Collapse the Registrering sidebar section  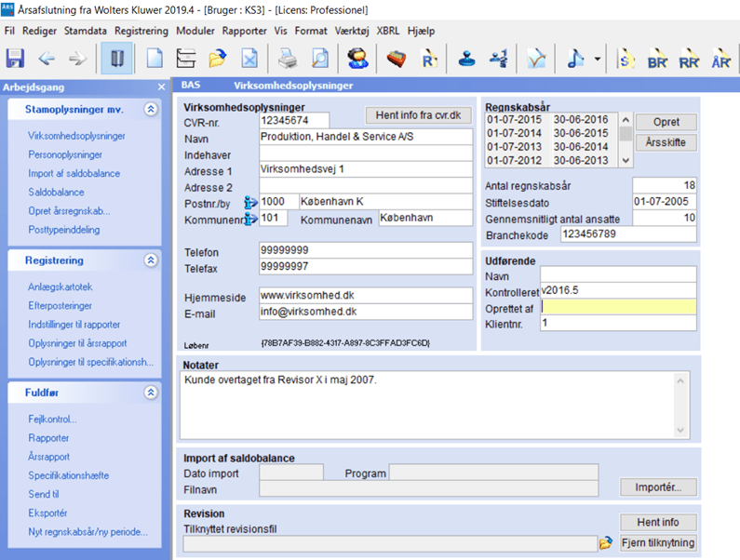tap(151, 260)
